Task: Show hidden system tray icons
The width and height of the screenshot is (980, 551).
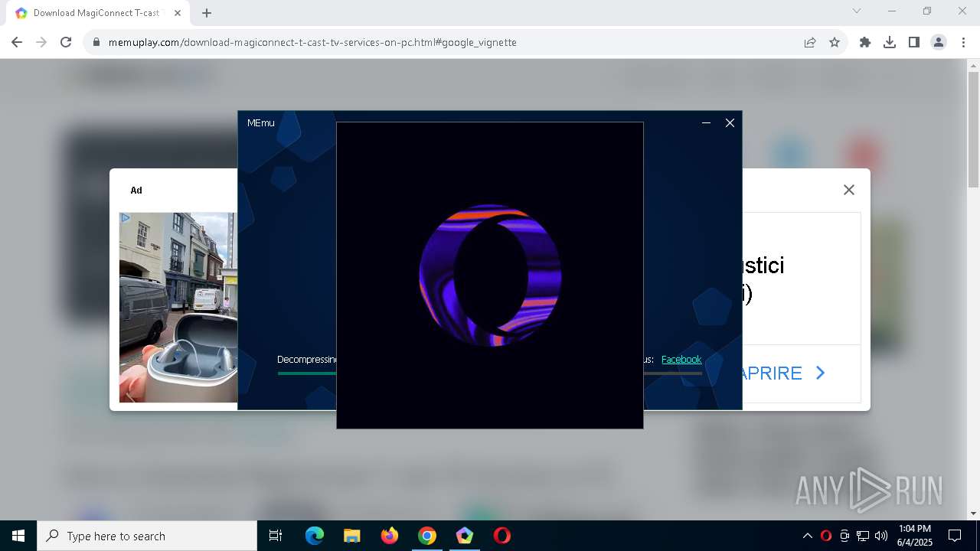Action: [x=807, y=536]
